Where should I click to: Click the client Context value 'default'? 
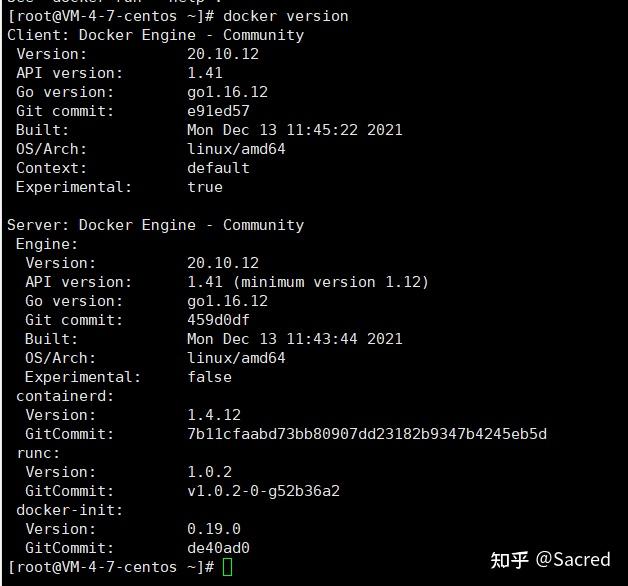218,168
